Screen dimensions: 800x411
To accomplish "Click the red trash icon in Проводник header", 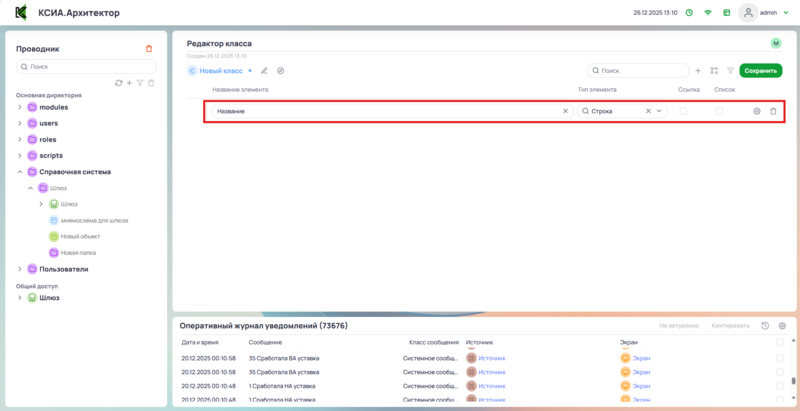I will tap(149, 48).
